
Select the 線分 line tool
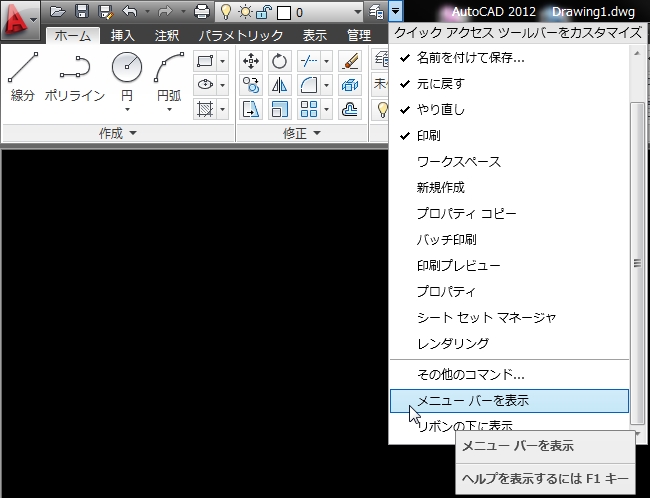[x=23, y=77]
